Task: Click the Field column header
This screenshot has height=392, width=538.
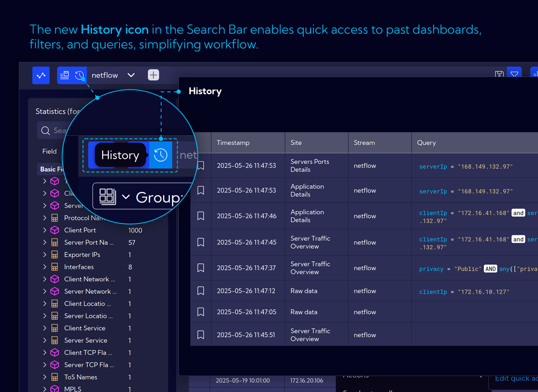Action: [49, 151]
